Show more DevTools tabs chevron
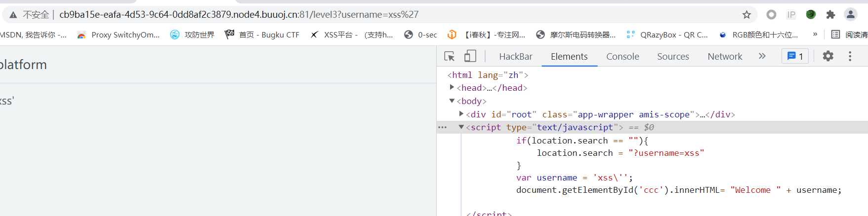868x216 pixels. point(762,56)
